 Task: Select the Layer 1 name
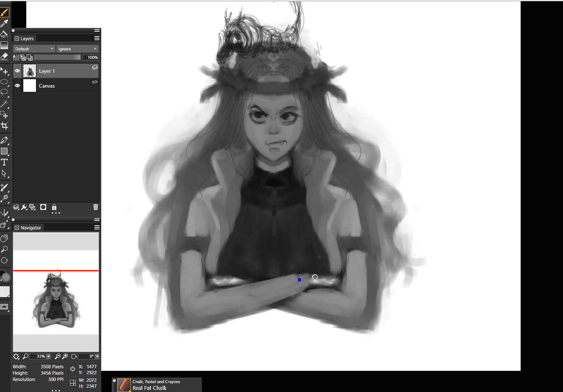(x=47, y=71)
